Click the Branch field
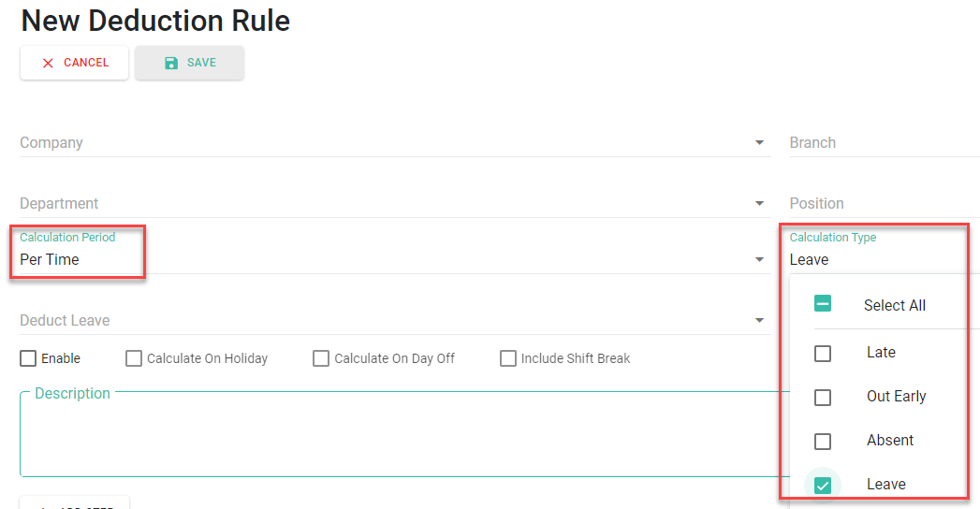Screen dimensions: 980x509 pos(880,143)
